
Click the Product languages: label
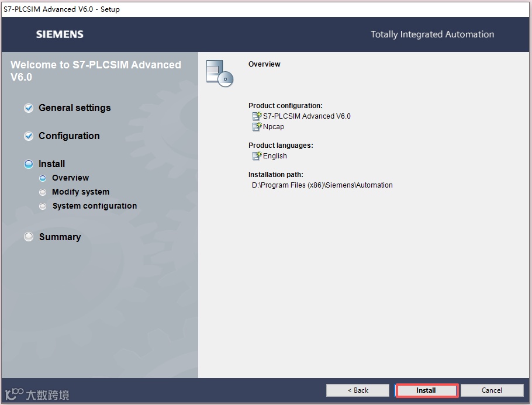(x=281, y=145)
